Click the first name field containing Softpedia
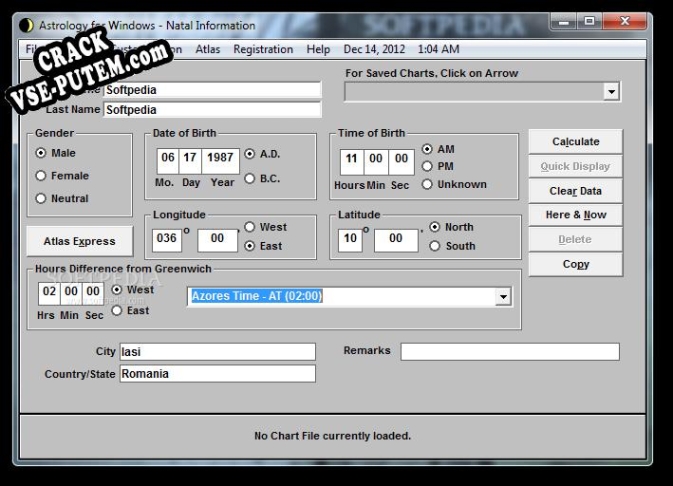The image size is (673, 486). 212,90
